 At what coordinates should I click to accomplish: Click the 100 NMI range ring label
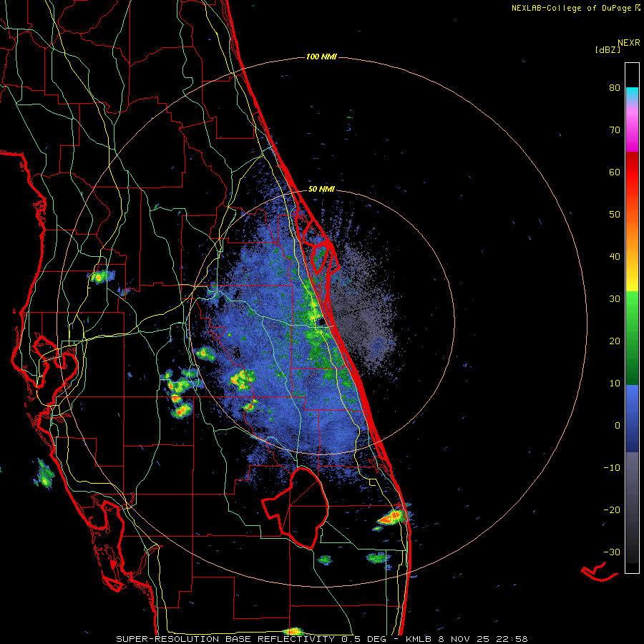[x=321, y=57]
